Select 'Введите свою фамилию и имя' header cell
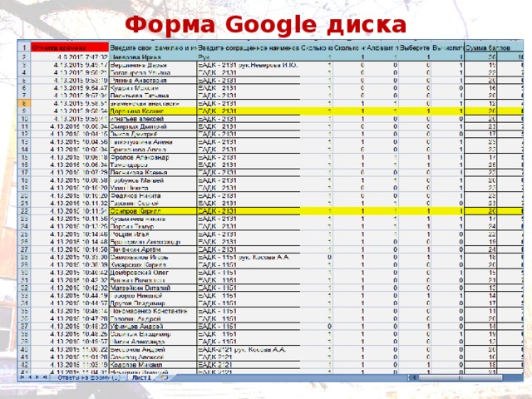 click(x=153, y=47)
